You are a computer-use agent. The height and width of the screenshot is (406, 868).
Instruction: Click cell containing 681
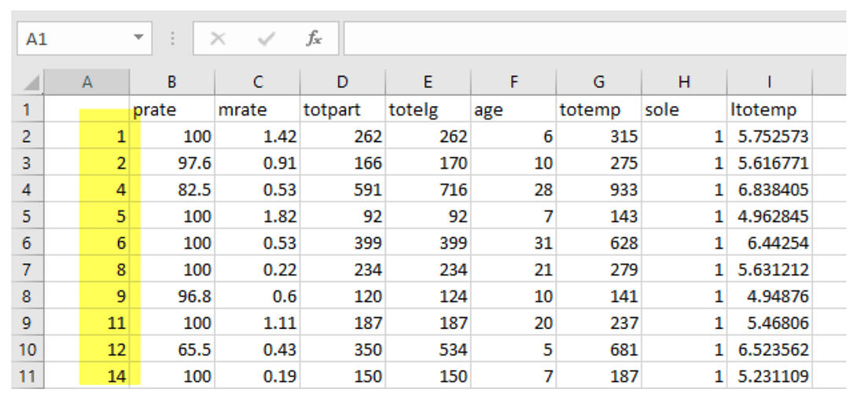pyautogui.click(x=599, y=349)
